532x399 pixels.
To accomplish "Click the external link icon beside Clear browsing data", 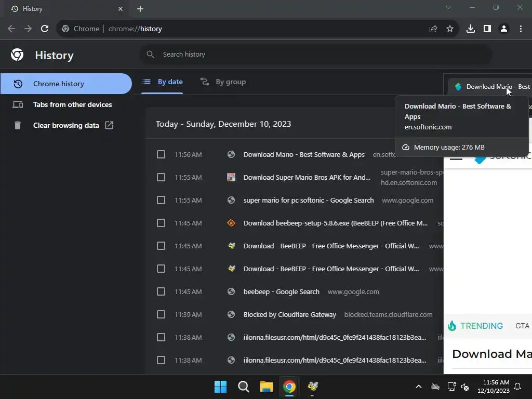I will pos(109,125).
